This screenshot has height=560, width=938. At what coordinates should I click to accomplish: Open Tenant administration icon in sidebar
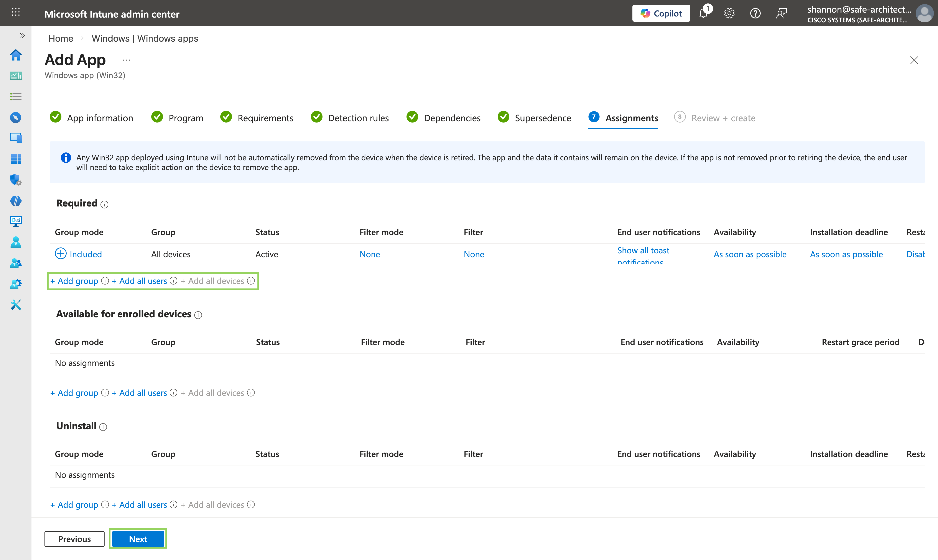15,284
